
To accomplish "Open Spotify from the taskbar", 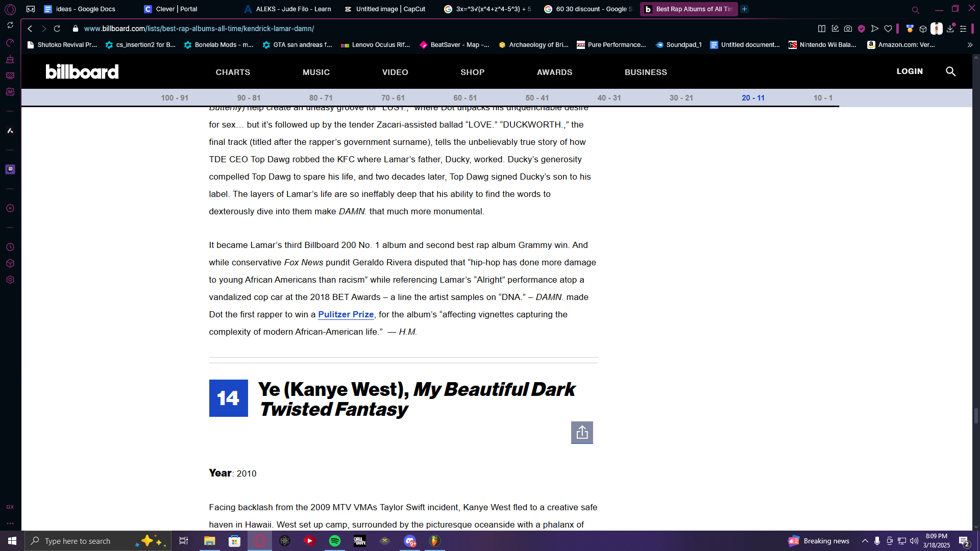I will (x=335, y=541).
